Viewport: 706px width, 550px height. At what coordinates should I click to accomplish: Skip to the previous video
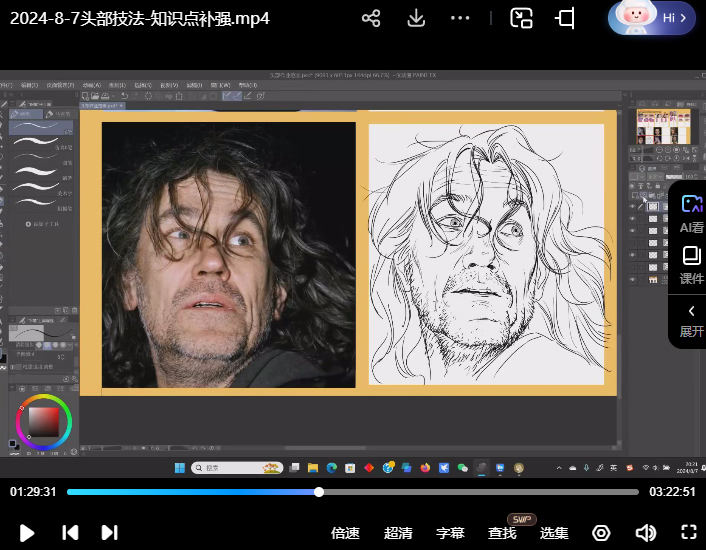(x=70, y=533)
